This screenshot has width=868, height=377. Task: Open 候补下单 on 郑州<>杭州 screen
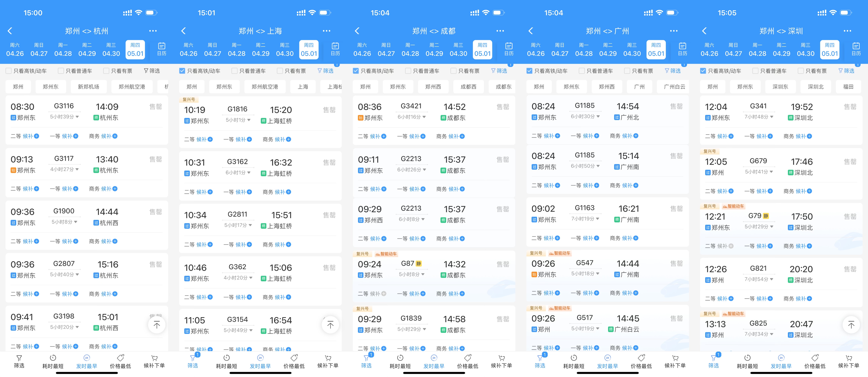point(154,361)
